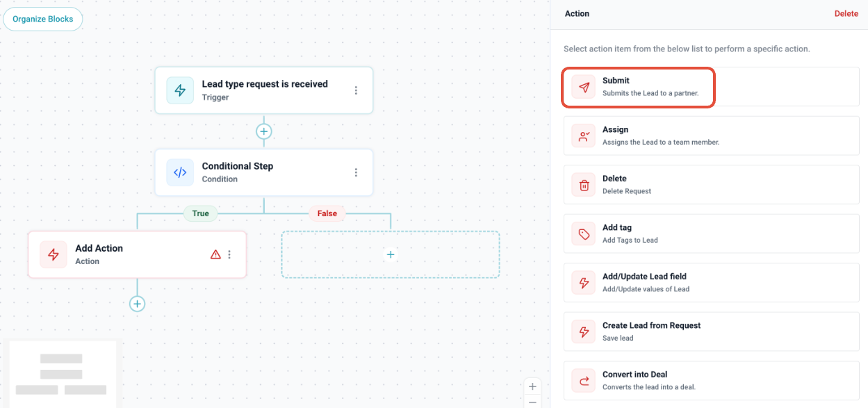Open the three-dot menu on the trigger block
Viewport: 868px width, 408px height.
pyautogui.click(x=356, y=90)
